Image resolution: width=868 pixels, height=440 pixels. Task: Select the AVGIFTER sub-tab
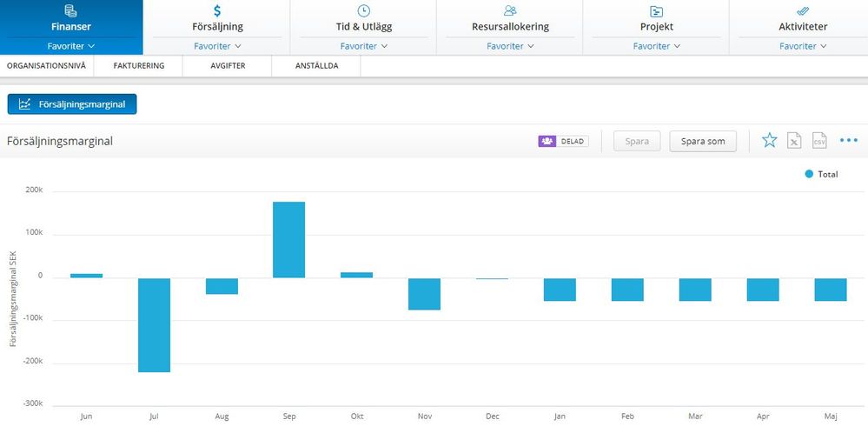[228, 66]
